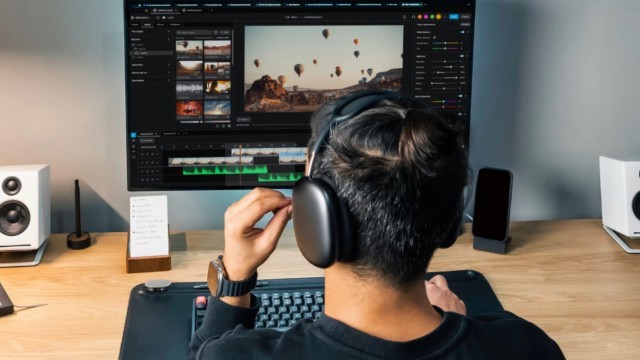Adjust the blue-to-yellow temperature slider

(445, 43)
